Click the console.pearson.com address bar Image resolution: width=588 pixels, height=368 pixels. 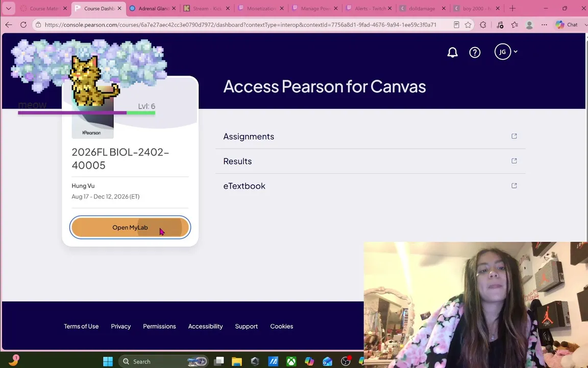tap(240, 25)
